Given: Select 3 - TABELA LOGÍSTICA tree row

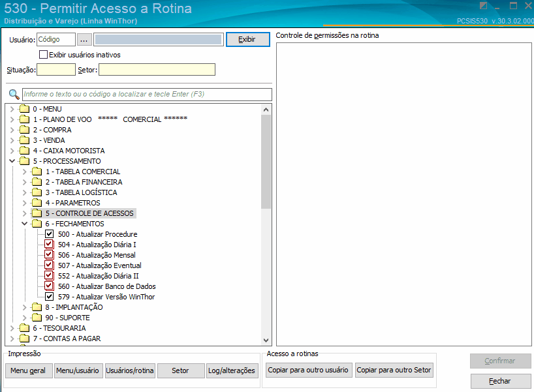Looking at the screenshot, I should 82,192.
